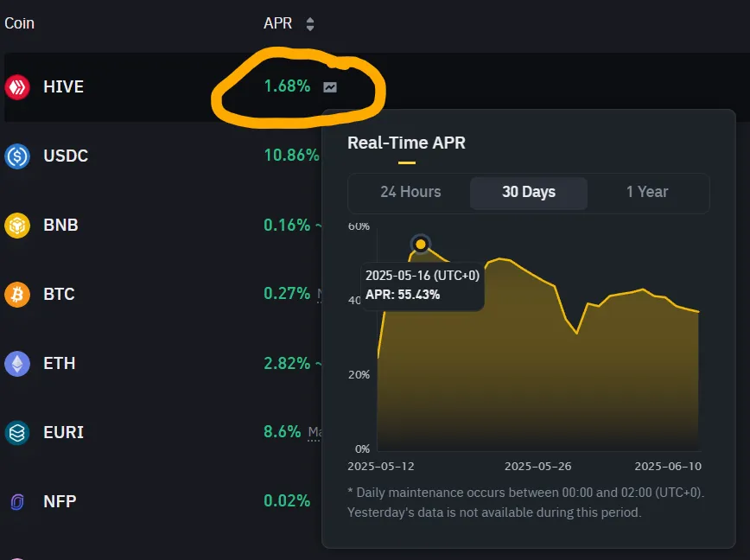The width and height of the screenshot is (750, 560).
Task: Click the ETH APR value 2.82%
Action: (x=287, y=363)
